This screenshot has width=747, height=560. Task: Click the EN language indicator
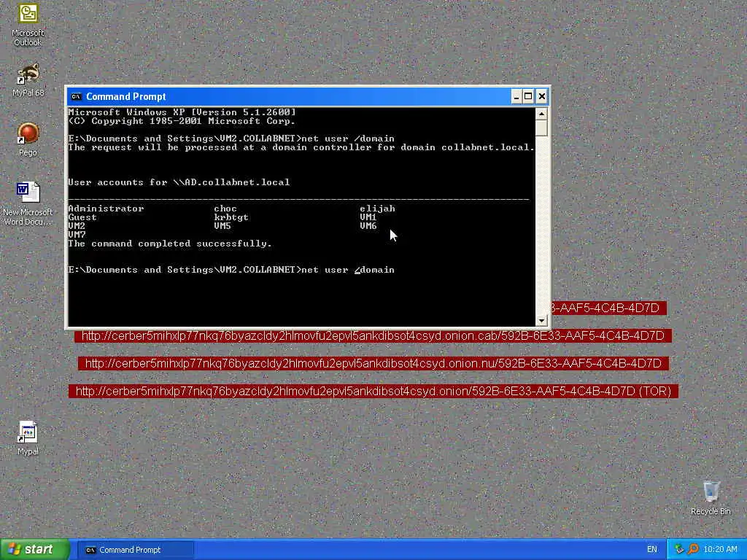(651, 550)
